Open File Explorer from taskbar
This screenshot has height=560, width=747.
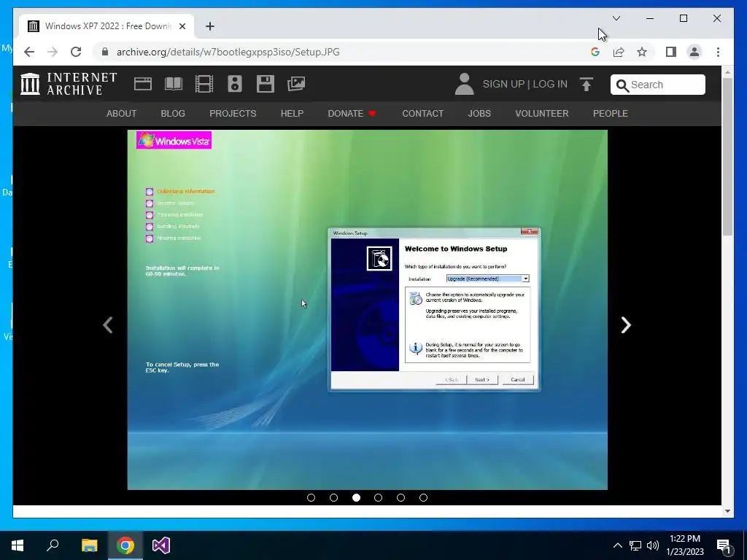[x=89, y=545]
